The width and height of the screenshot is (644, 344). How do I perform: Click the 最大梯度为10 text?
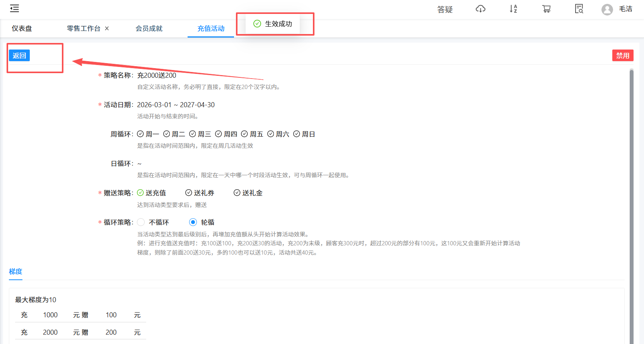point(36,300)
